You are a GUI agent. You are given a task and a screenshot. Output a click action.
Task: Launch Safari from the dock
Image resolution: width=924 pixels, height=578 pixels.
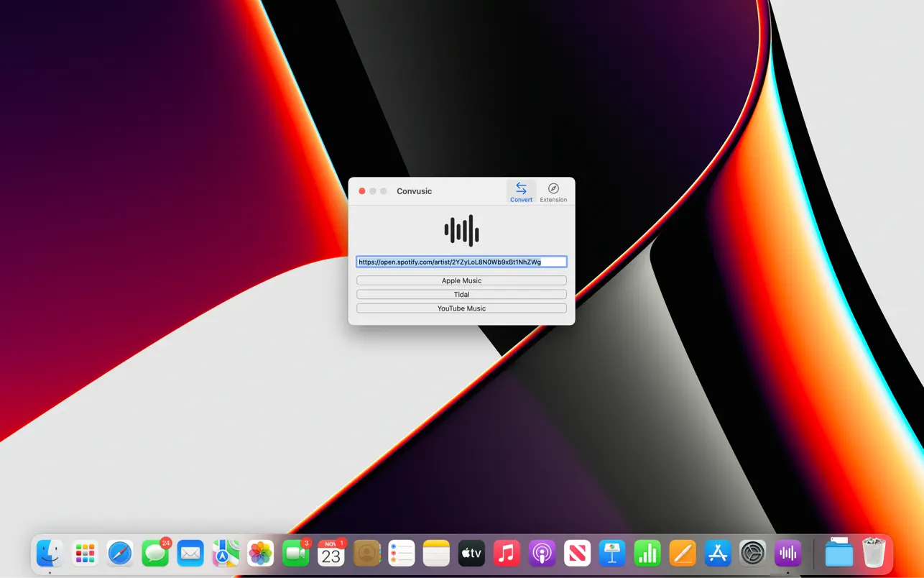(x=120, y=554)
